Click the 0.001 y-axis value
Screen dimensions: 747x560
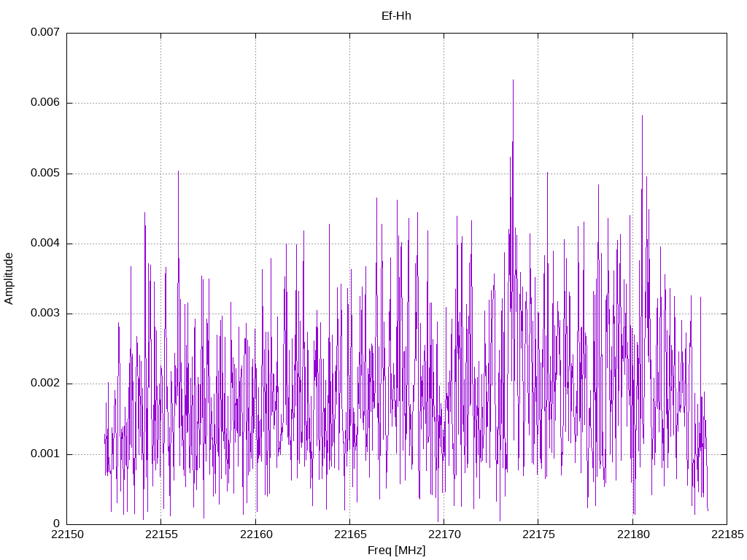(x=45, y=454)
